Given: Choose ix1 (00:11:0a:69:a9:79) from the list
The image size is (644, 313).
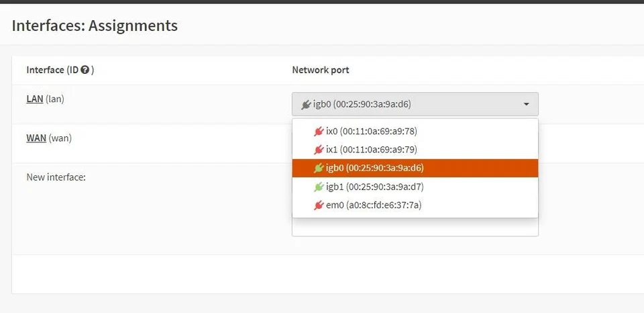Looking at the screenshot, I should [376, 150].
